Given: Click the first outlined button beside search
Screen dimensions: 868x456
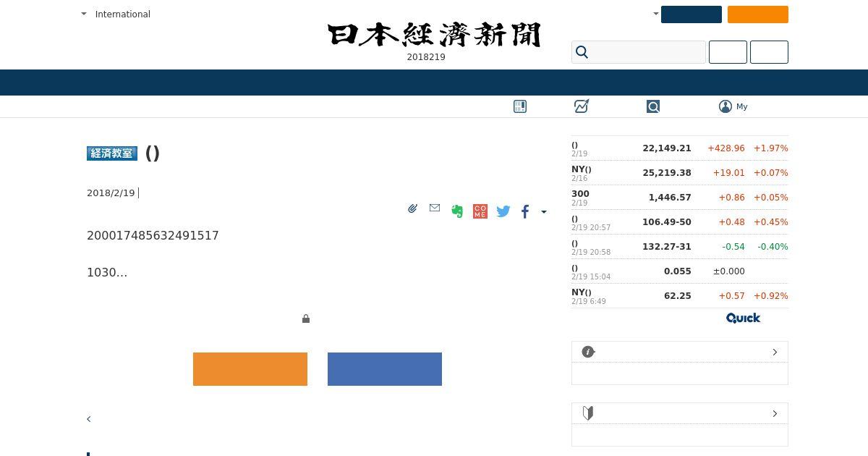Looking at the screenshot, I should (x=728, y=52).
